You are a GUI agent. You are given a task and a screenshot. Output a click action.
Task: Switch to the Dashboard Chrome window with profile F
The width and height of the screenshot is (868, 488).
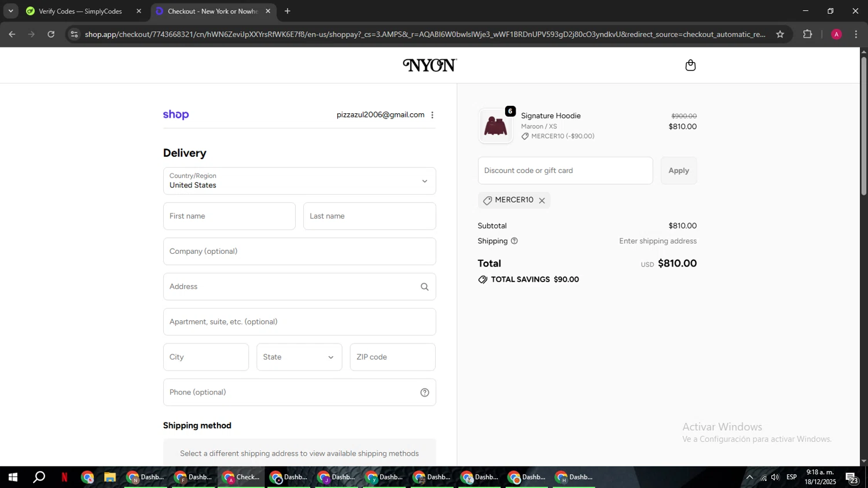pyautogui.click(x=194, y=478)
